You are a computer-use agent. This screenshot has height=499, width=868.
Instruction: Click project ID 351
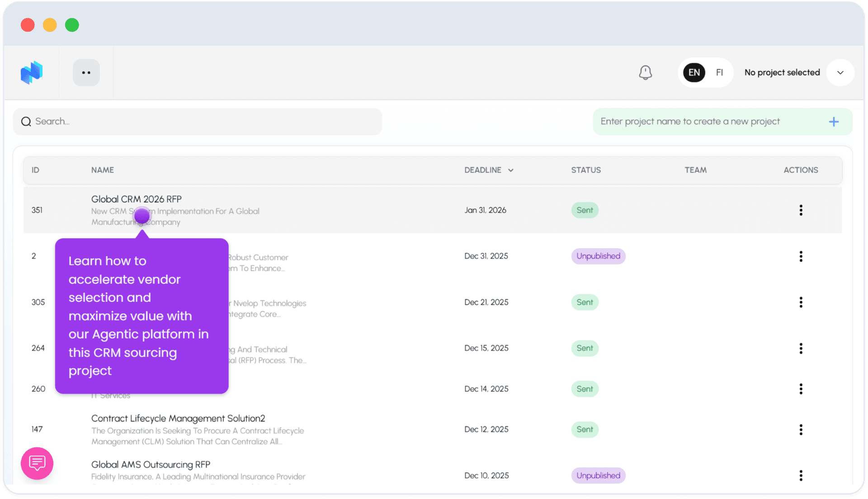tap(37, 210)
